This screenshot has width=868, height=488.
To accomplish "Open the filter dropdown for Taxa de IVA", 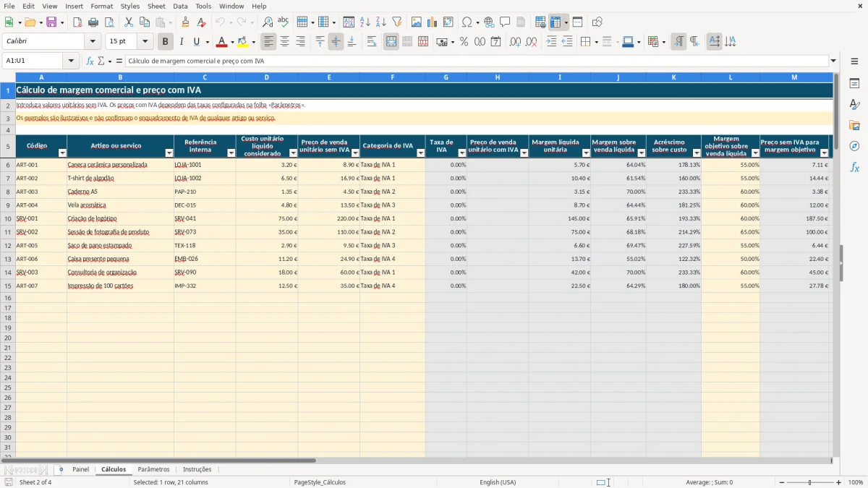I will click(x=462, y=153).
